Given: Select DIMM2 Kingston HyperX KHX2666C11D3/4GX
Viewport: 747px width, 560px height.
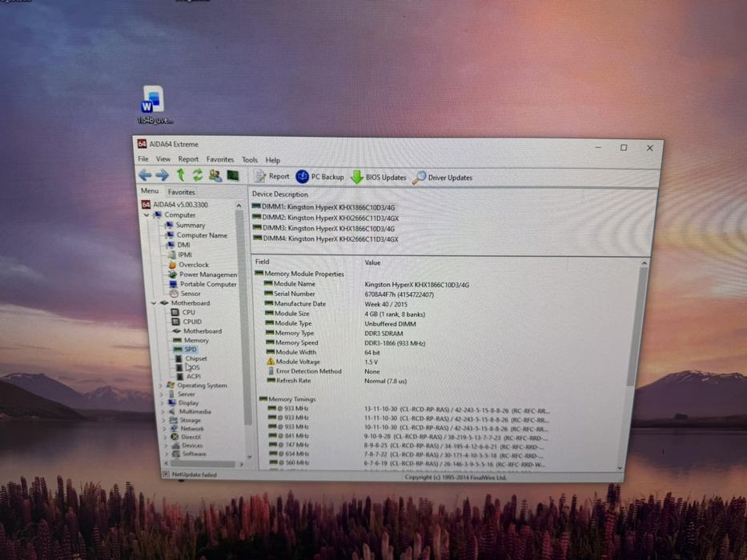Looking at the screenshot, I should tap(325, 218).
